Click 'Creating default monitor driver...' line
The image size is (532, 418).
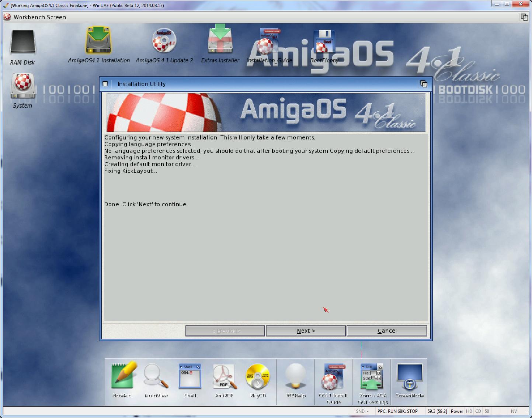(150, 164)
